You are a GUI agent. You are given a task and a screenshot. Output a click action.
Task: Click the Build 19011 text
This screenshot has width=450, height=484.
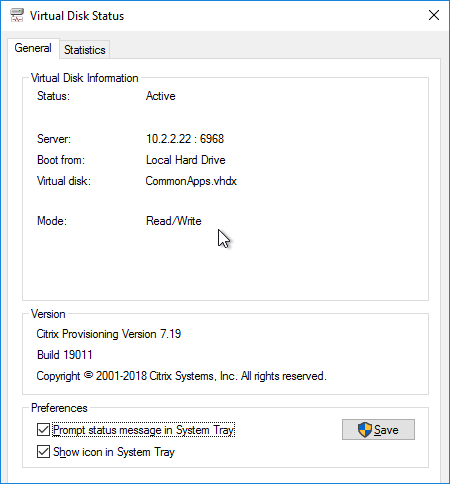[65, 355]
